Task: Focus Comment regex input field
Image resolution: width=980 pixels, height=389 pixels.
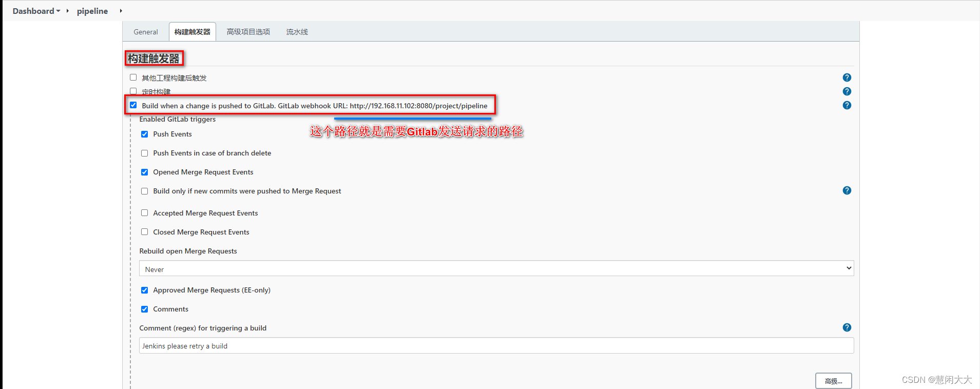Action: pyautogui.click(x=496, y=345)
